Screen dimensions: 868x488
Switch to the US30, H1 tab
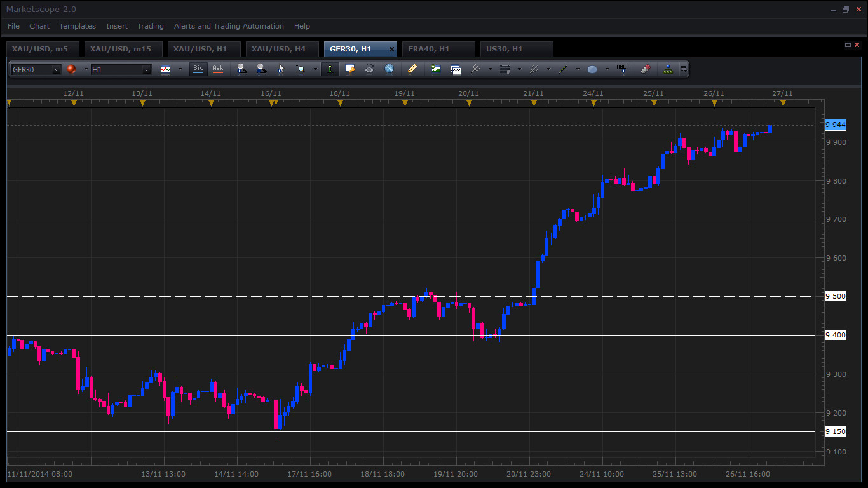click(x=517, y=49)
